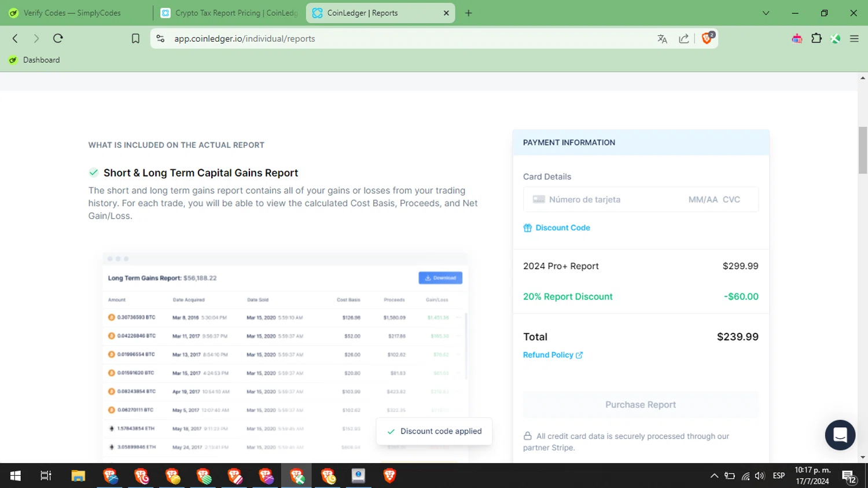Open the Discount Code link
Screen dimensions: 868x488
[562, 228]
